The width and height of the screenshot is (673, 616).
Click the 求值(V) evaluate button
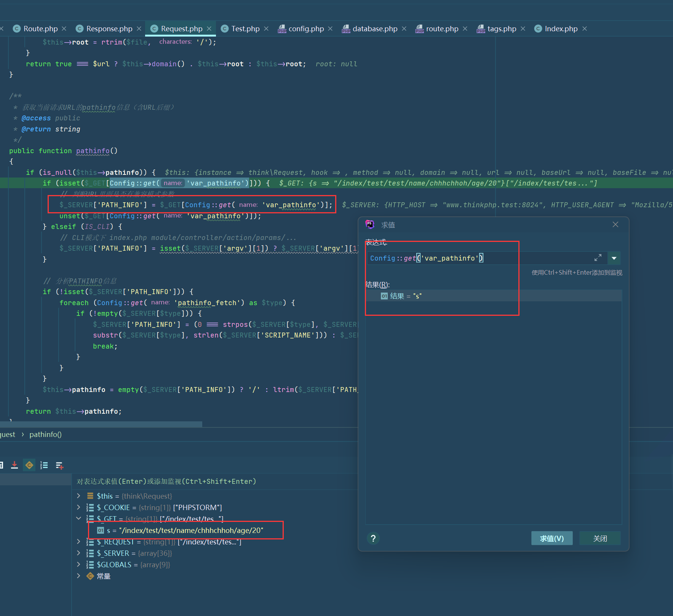[x=552, y=538]
